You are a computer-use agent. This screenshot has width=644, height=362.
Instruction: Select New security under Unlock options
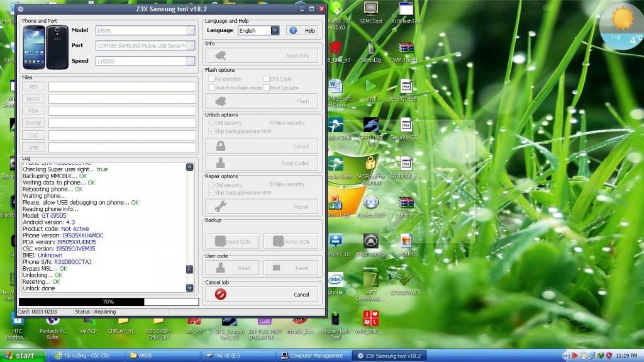(x=272, y=123)
